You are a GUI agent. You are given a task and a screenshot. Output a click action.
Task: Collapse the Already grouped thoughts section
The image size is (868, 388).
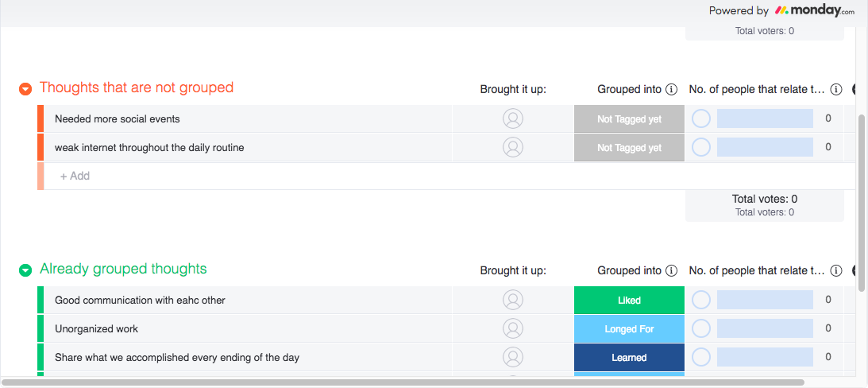click(x=25, y=270)
